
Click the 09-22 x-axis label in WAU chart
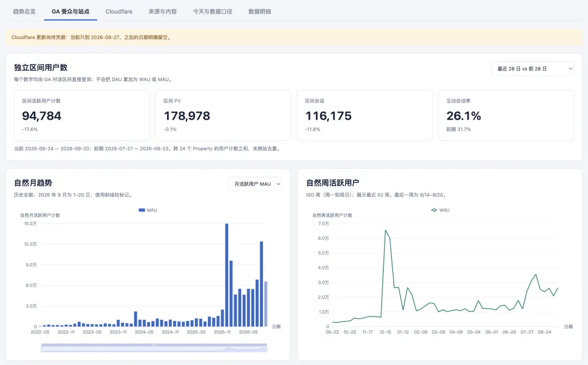[x=332, y=332]
